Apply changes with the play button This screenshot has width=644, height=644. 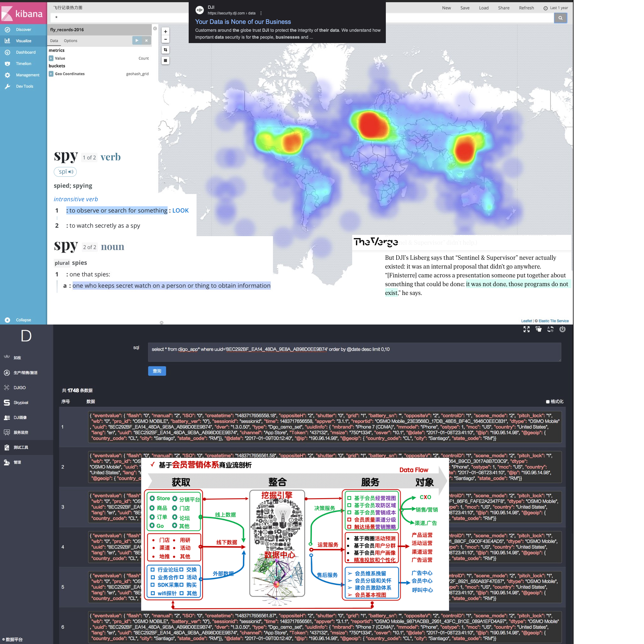(137, 40)
